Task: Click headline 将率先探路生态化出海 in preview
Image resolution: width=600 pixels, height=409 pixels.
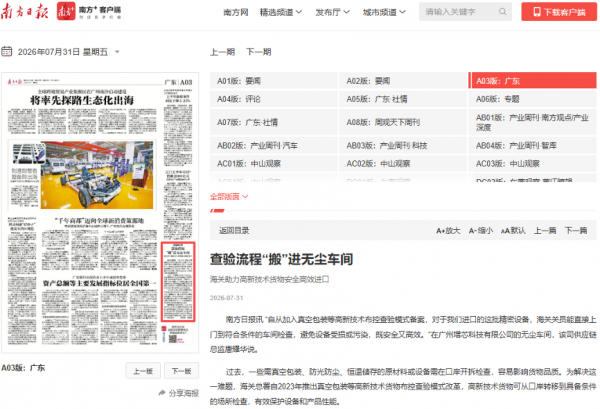Action: (82, 101)
